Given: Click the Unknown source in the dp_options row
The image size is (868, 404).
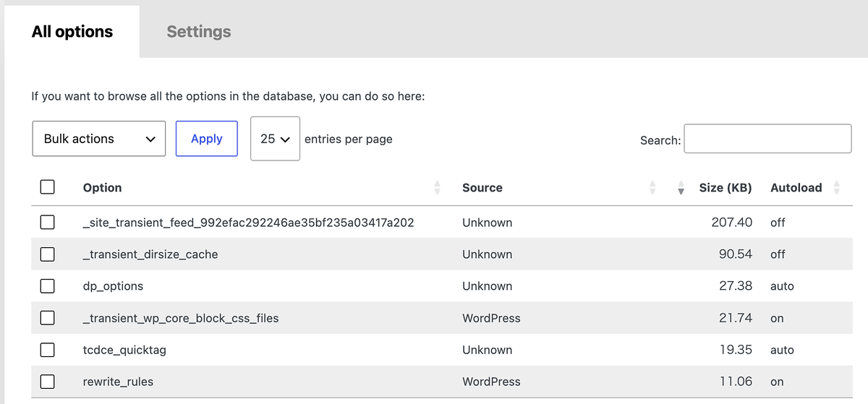Looking at the screenshot, I should [487, 286].
